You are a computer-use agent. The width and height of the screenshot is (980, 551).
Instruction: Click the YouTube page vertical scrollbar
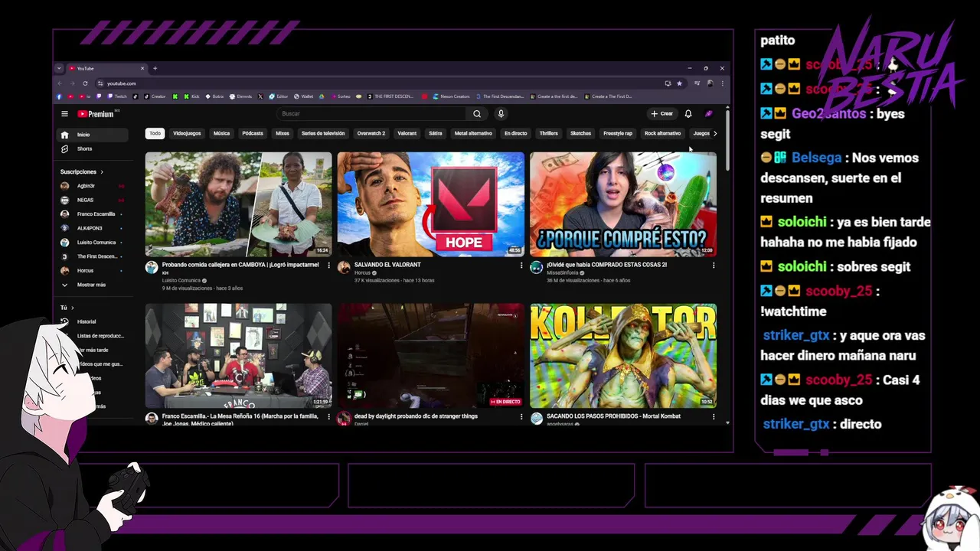pos(727,139)
